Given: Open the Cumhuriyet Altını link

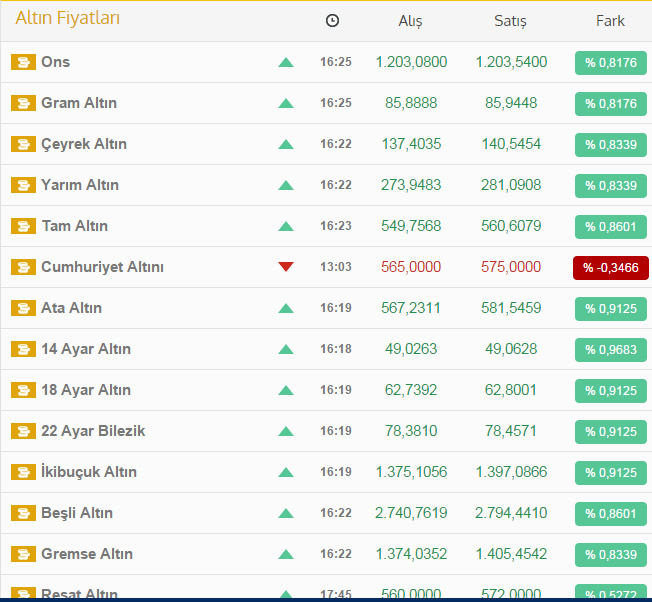Looking at the screenshot, I should (102, 267).
